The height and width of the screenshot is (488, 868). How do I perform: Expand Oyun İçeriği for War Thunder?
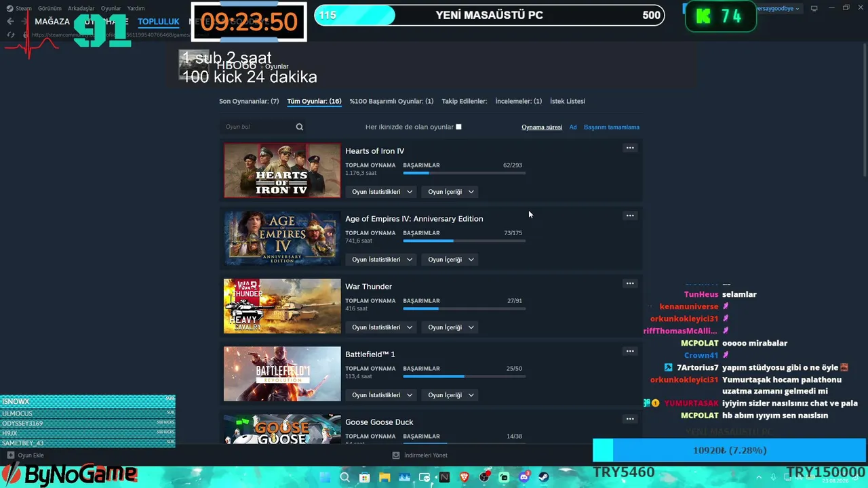pyautogui.click(x=451, y=327)
